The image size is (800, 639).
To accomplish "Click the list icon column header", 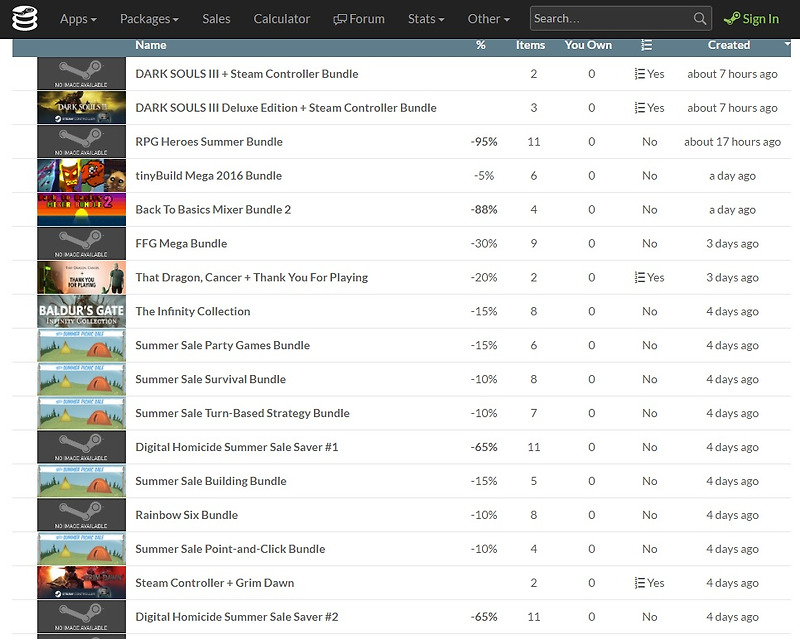I will [646, 45].
